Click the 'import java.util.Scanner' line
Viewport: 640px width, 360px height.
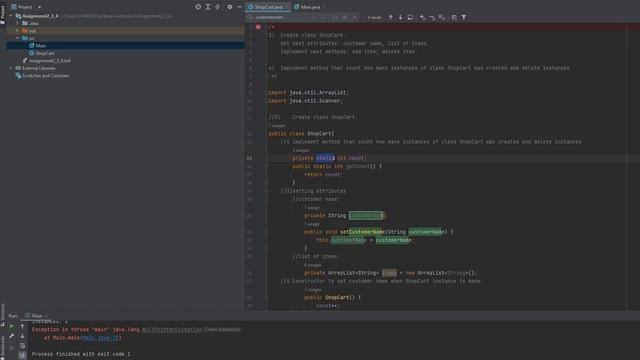[306, 101]
